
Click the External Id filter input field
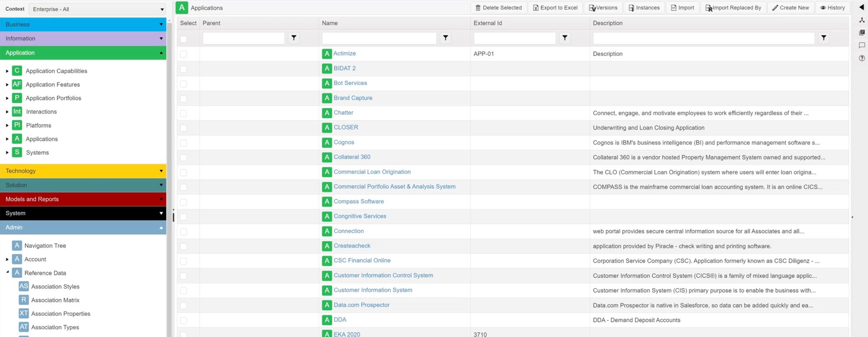[x=515, y=38]
